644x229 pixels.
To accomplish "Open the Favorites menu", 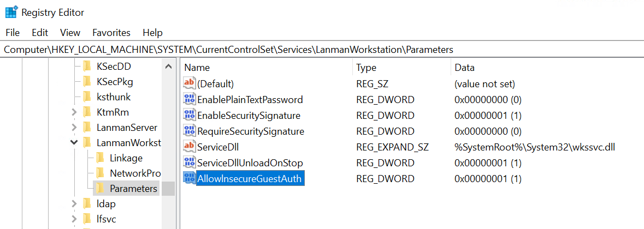I will [111, 33].
